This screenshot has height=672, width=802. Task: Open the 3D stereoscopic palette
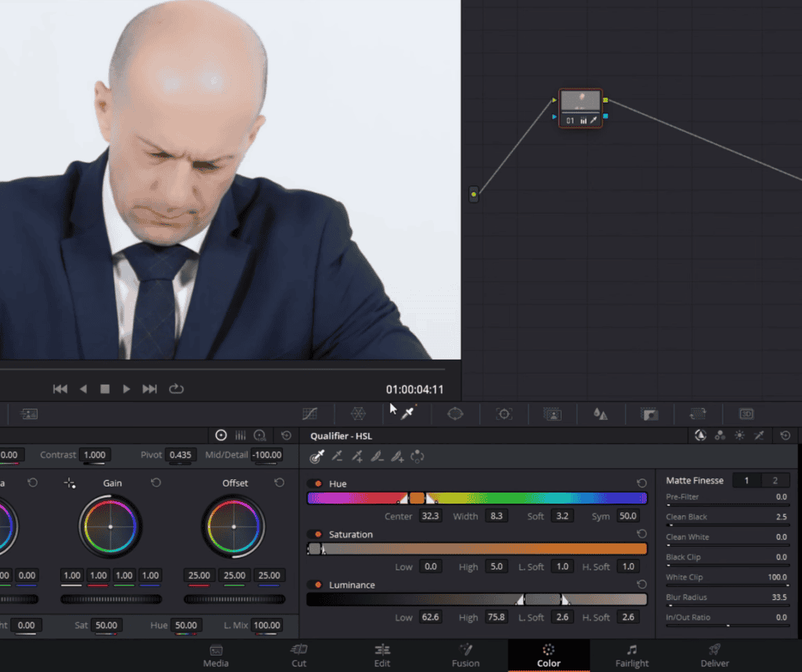(746, 414)
